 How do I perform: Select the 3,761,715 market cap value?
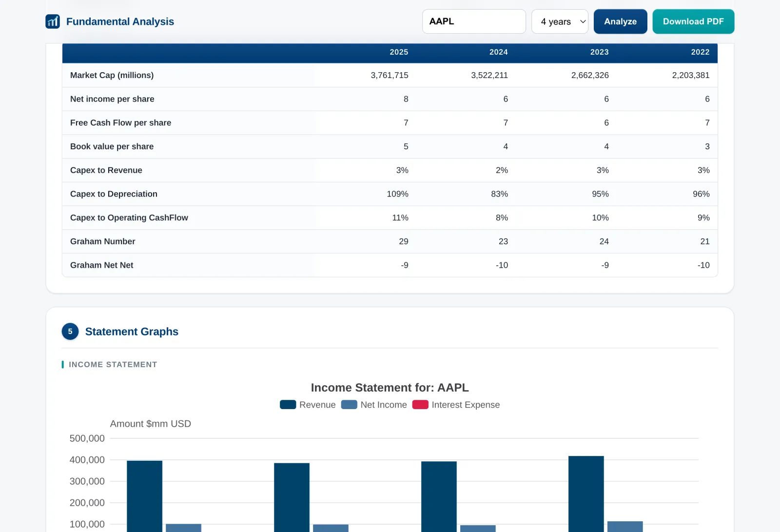click(390, 75)
